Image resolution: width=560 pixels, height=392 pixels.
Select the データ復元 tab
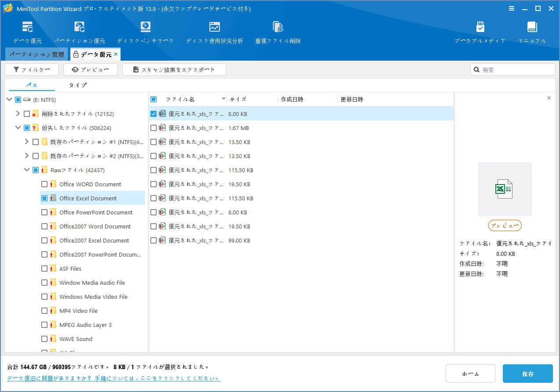coord(95,54)
